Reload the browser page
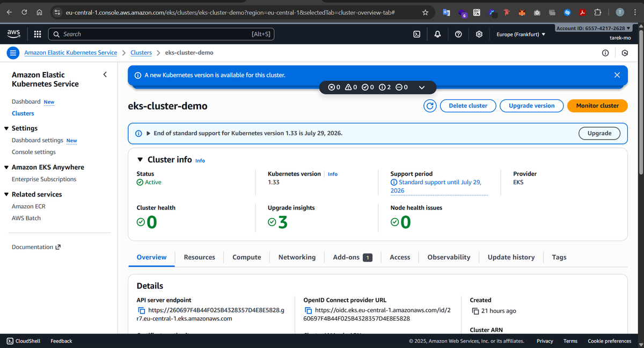This screenshot has height=348, width=644. tap(25, 12)
